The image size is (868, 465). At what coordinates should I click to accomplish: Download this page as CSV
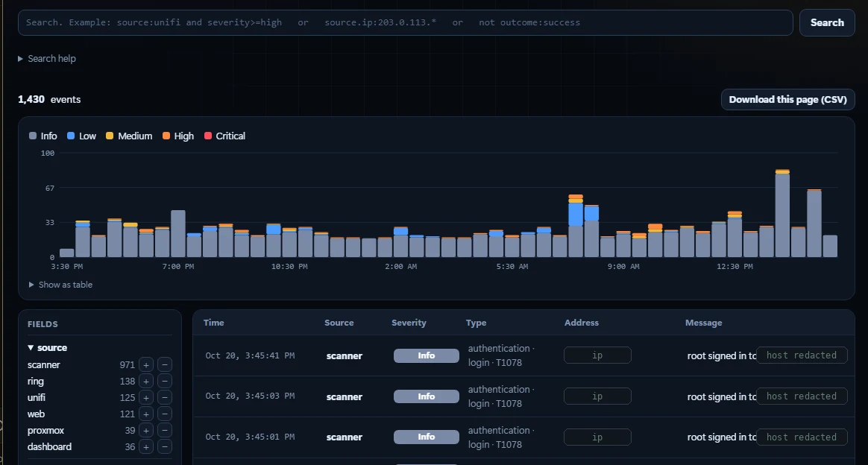coord(787,100)
